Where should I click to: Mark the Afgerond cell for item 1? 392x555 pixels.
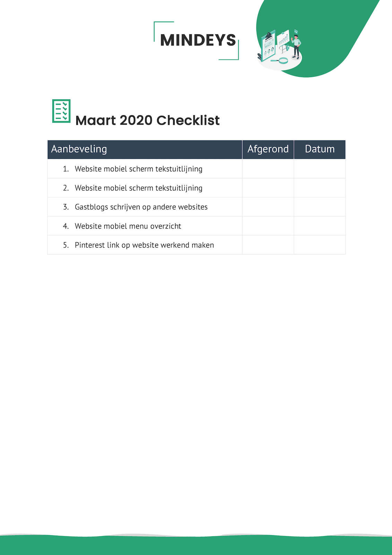tap(268, 169)
